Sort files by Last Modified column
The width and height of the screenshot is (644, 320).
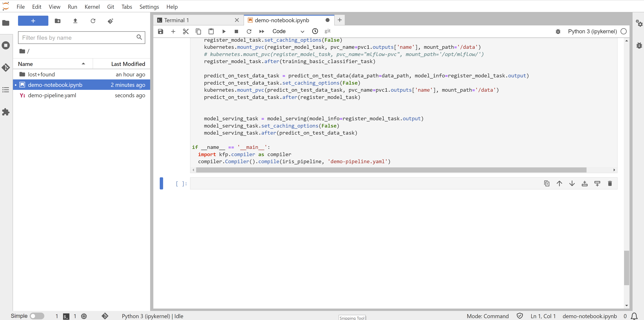[x=121, y=64]
